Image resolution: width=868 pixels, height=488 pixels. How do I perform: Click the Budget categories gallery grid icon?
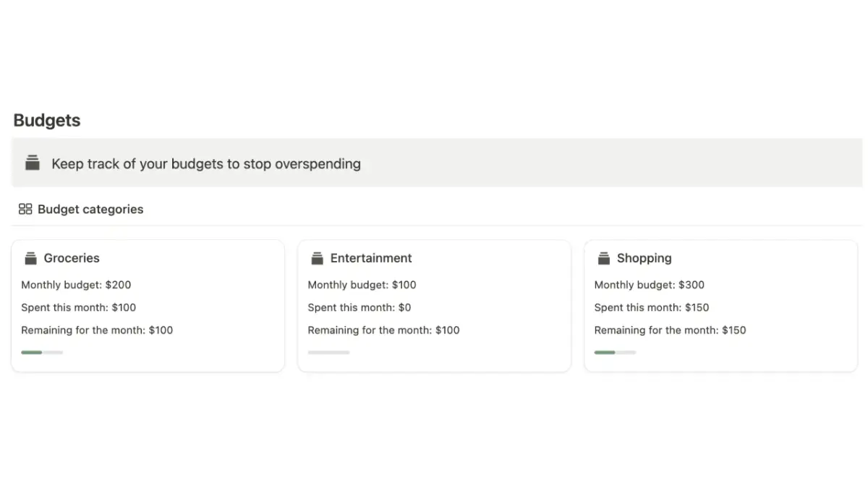coord(25,209)
